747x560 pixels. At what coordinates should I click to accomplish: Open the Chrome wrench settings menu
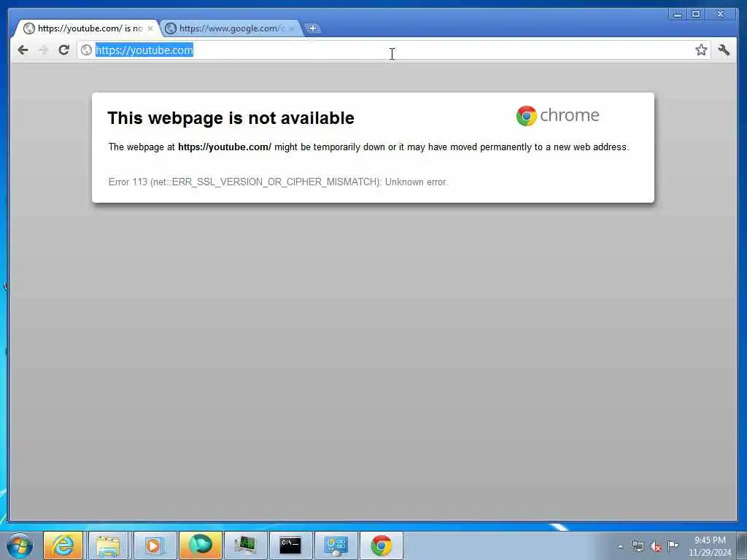724,50
